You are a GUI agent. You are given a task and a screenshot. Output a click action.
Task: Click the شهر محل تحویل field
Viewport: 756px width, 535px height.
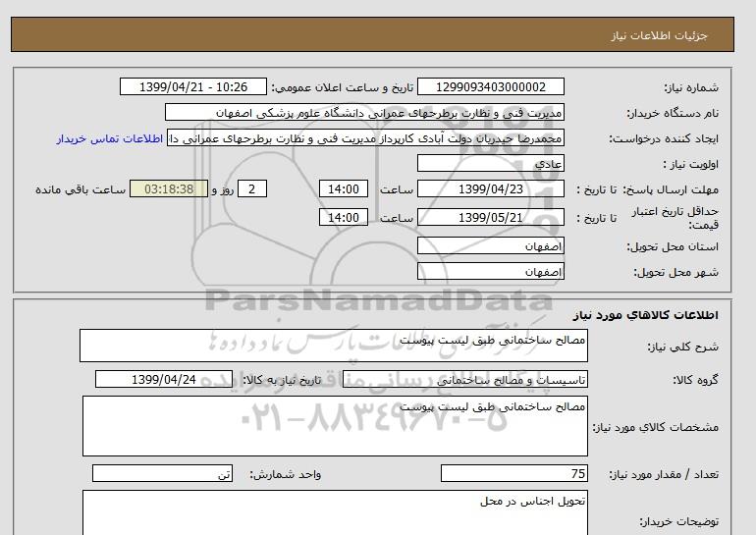coord(490,271)
